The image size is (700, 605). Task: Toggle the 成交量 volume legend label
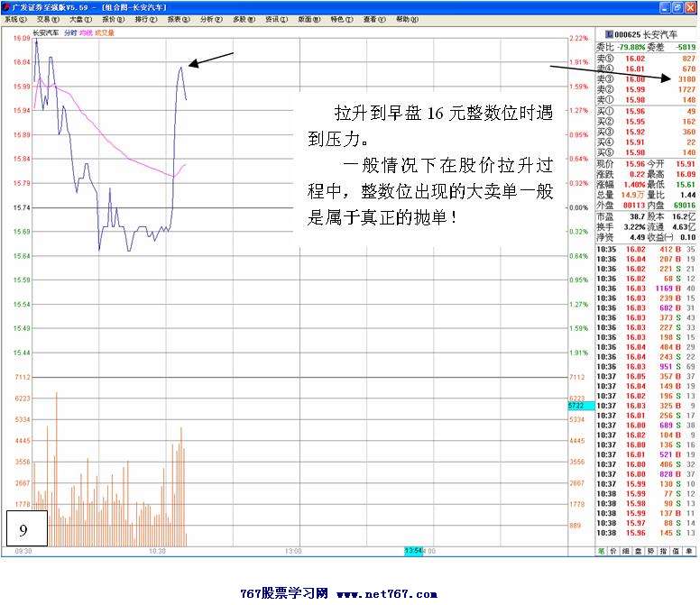[x=105, y=32]
